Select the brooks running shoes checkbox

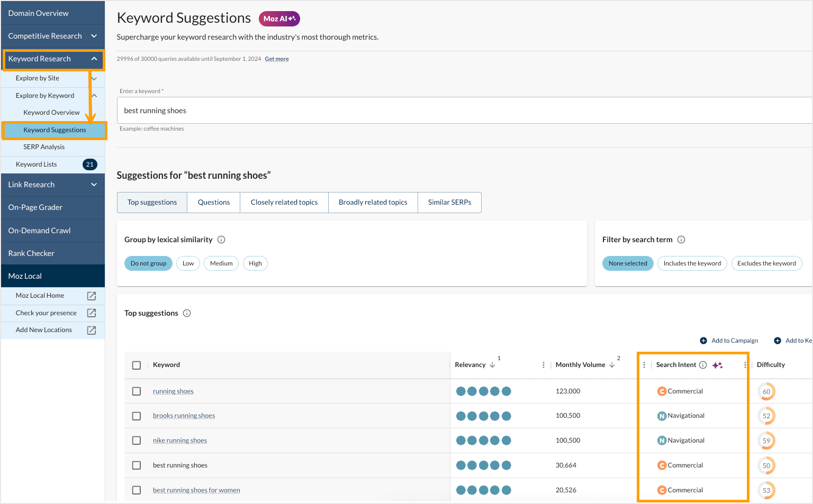pyautogui.click(x=137, y=416)
